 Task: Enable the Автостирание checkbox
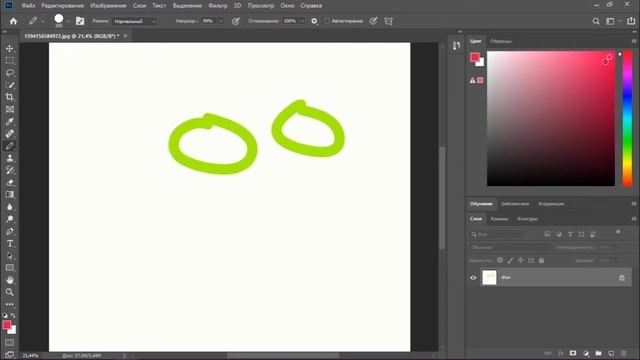tap(327, 21)
